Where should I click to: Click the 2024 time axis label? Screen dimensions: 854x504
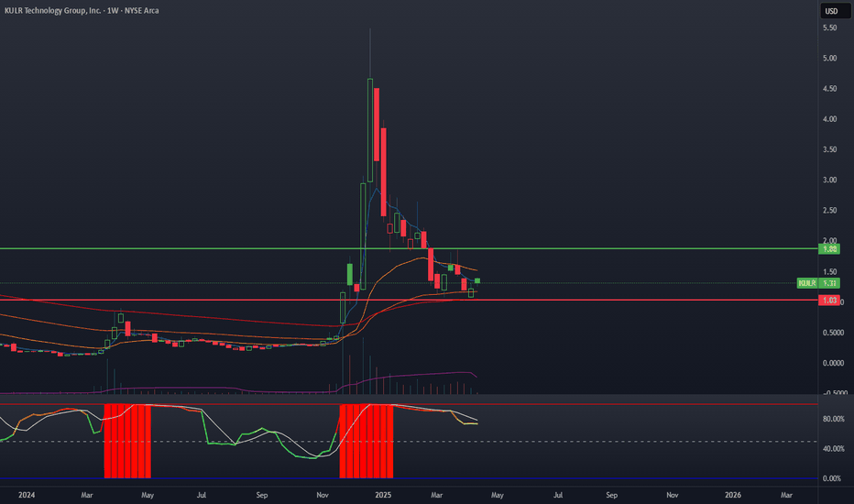(x=27, y=495)
